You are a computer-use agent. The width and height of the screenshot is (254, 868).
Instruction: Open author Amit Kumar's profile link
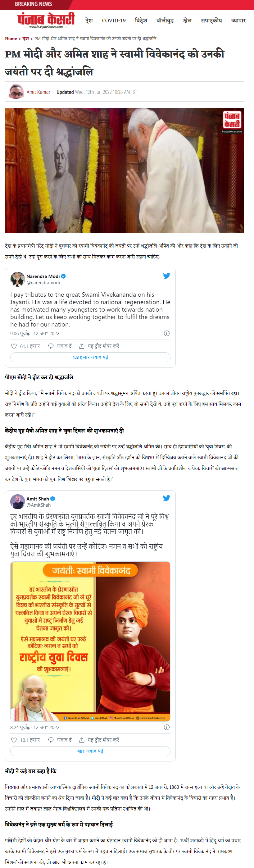point(39,92)
